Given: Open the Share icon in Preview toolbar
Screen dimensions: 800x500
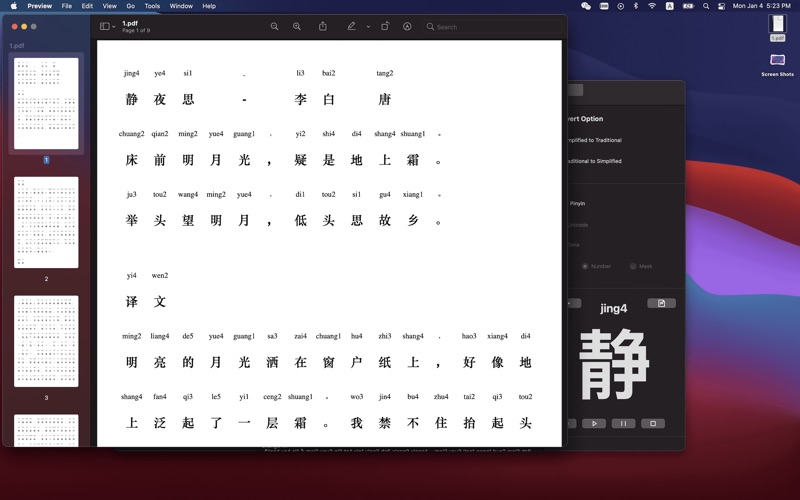Looking at the screenshot, I should pyautogui.click(x=323, y=27).
